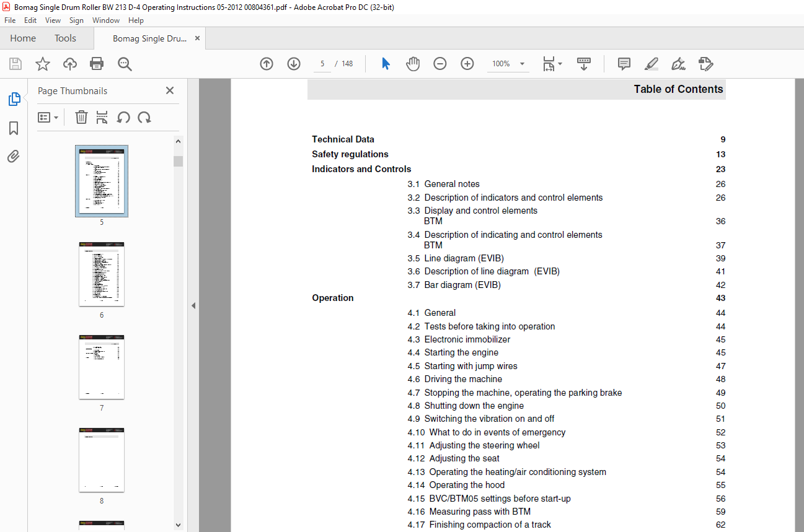
Task: Activate the hand pan tool
Action: click(413, 64)
